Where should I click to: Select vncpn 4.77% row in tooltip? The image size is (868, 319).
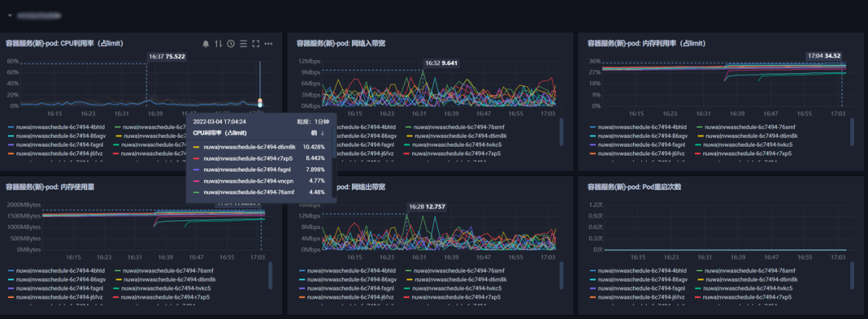(260, 181)
